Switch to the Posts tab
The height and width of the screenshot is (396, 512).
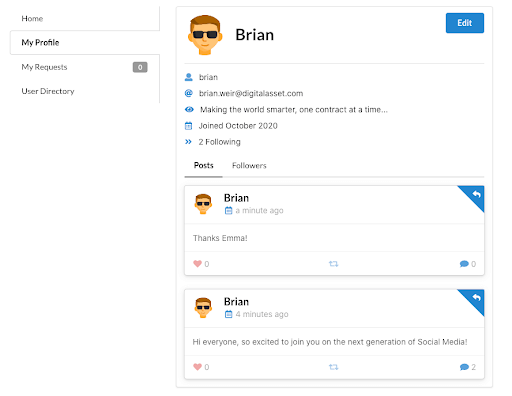(x=204, y=165)
